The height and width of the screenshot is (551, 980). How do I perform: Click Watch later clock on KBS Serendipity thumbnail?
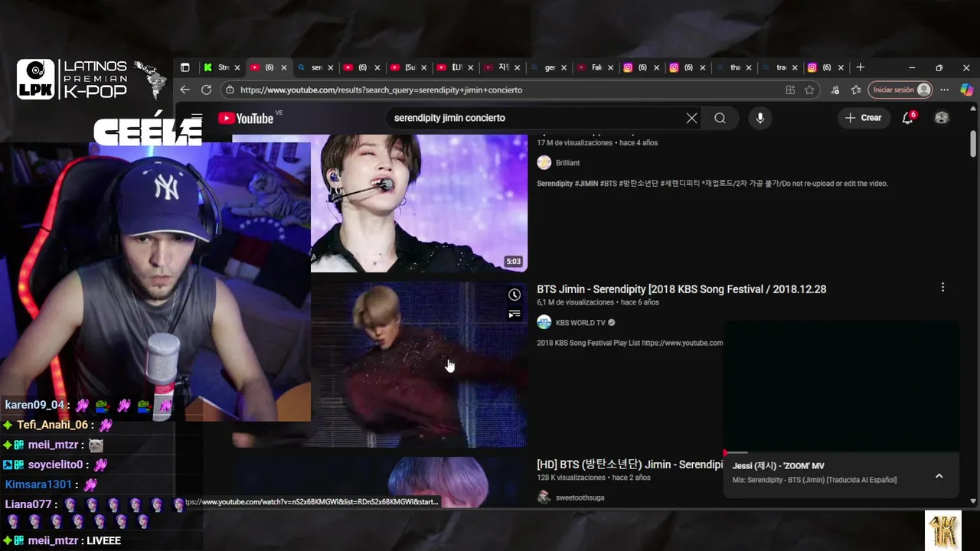click(514, 295)
